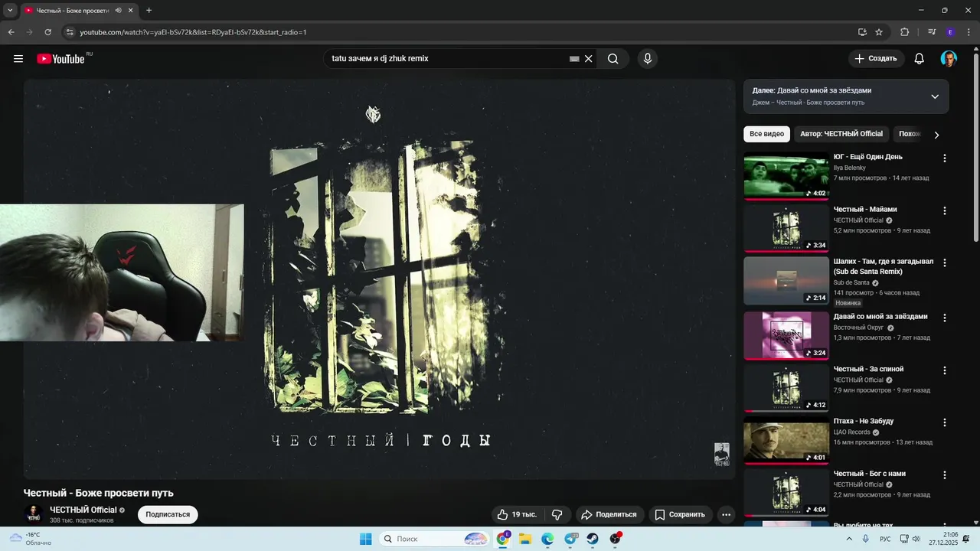980x551 pixels.
Task: Open menu for Честный - Бог с нами
Action: click(x=944, y=474)
